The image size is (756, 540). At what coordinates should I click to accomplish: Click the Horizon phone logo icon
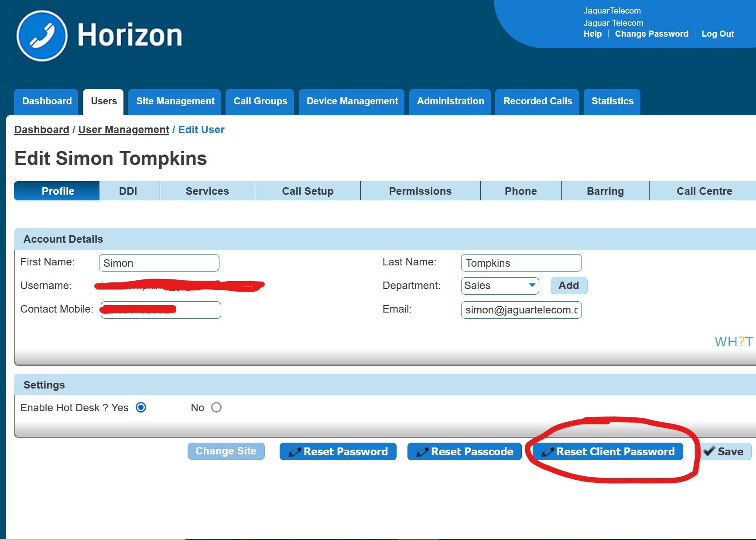pos(42,35)
